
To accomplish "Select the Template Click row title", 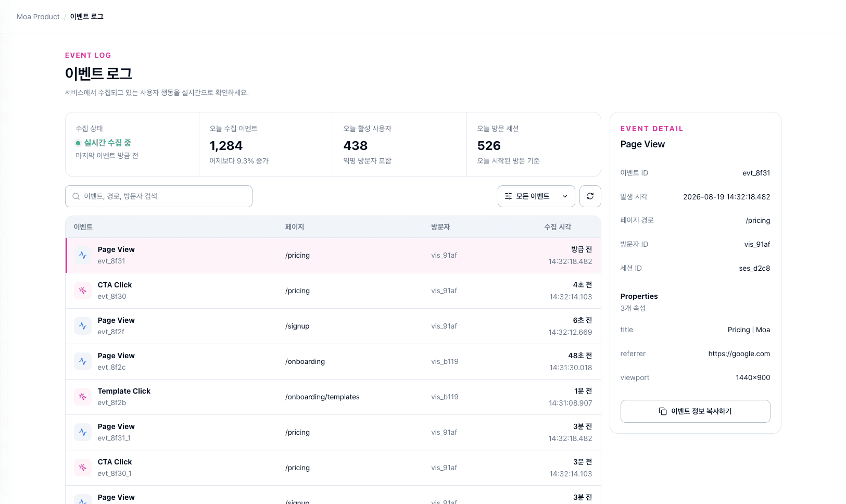I will click(124, 391).
